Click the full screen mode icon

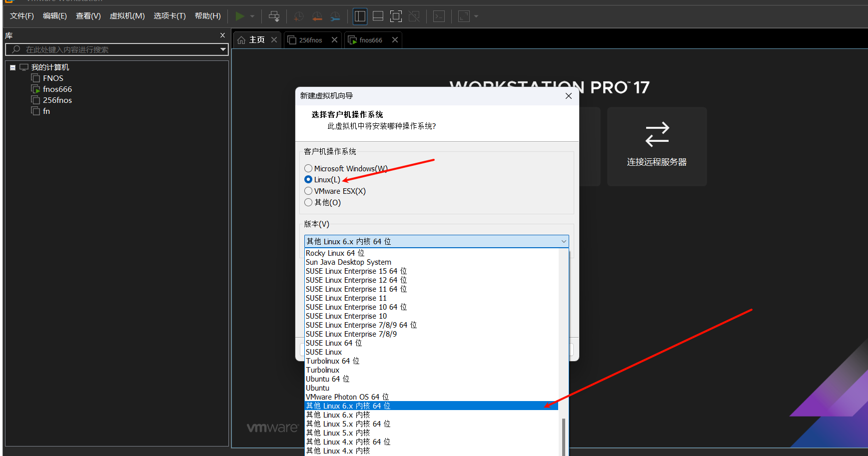click(396, 16)
